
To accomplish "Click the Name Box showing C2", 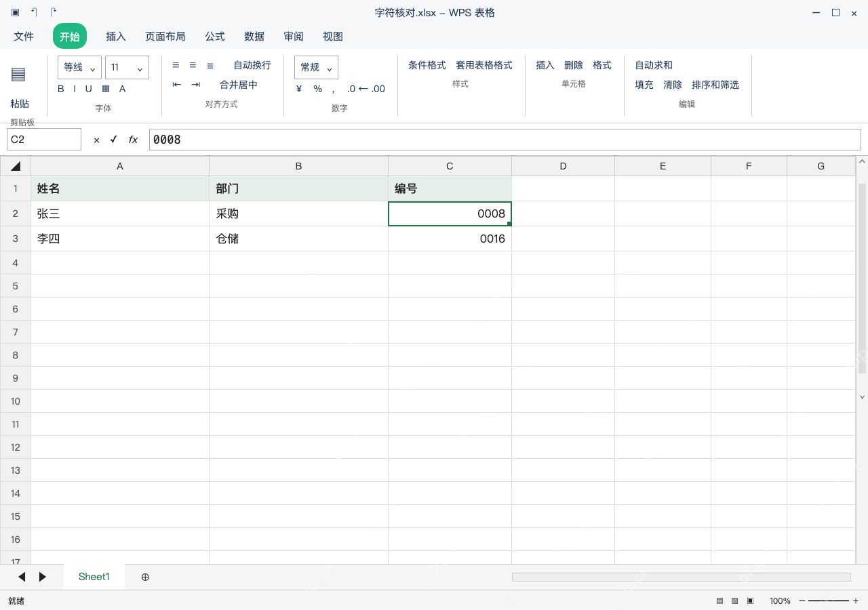I will [44, 140].
